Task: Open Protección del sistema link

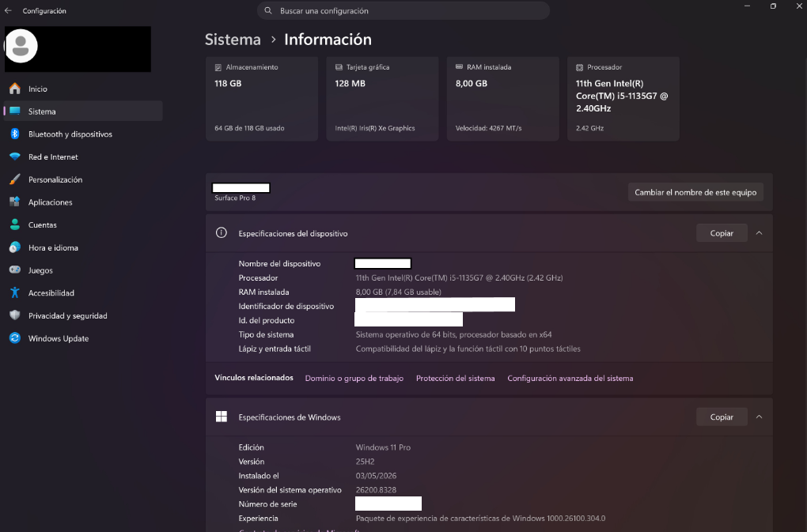Action: click(x=456, y=379)
